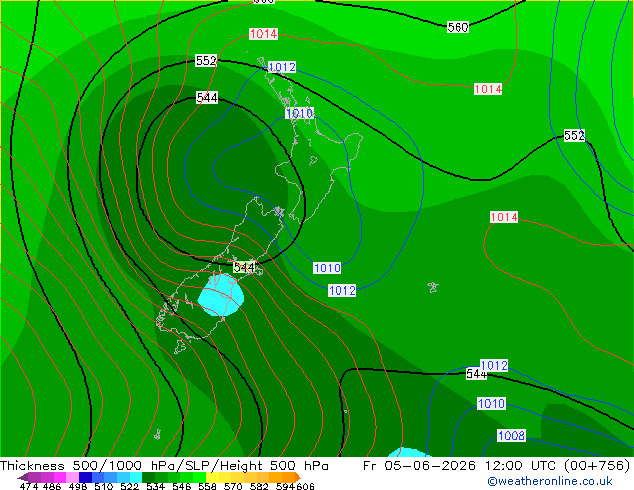634x490 pixels.
Task: Click the cyan thickness patch over the South Island
Action: pos(221,295)
